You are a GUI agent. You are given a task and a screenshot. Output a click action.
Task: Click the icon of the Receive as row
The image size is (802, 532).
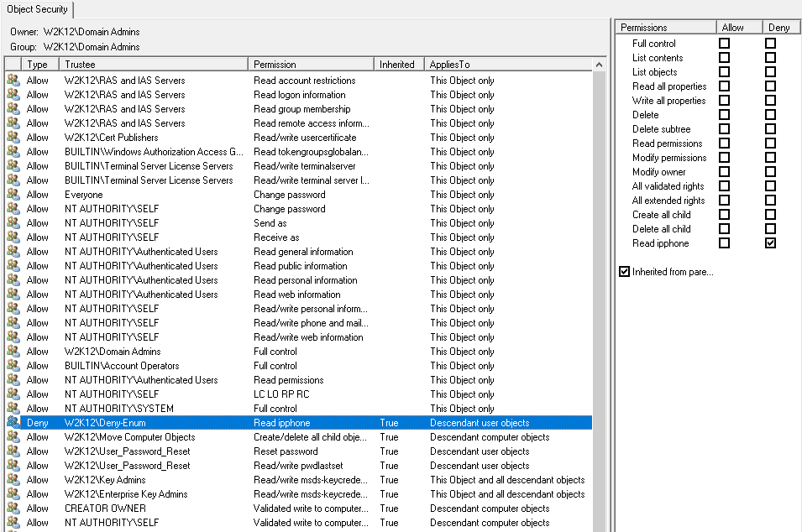[13, 237]
